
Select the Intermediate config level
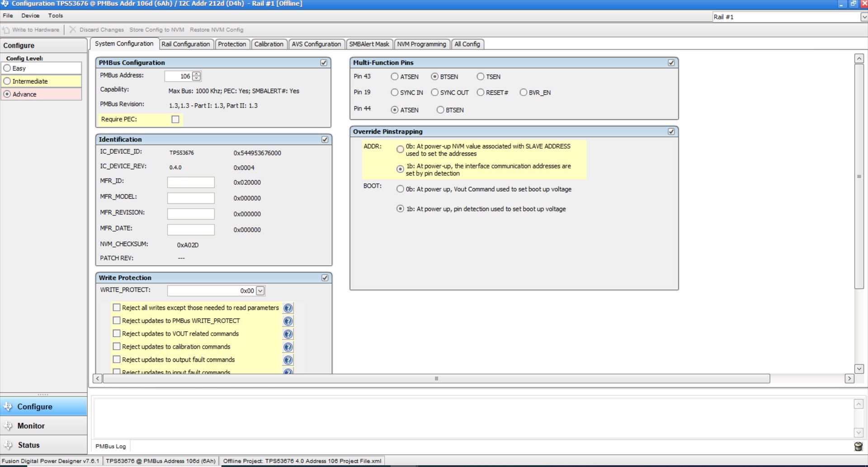click(7, 81)
